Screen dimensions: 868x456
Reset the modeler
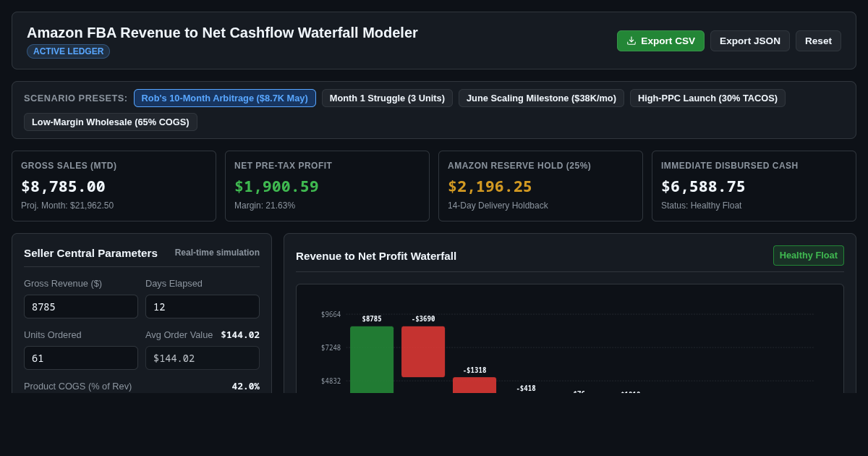[x=818, y=41]
